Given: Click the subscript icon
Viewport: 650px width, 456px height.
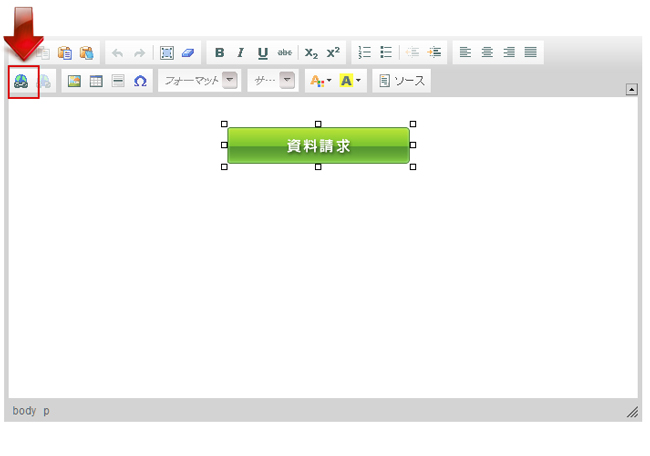Looking at the screenshot, I should (311, 53).
